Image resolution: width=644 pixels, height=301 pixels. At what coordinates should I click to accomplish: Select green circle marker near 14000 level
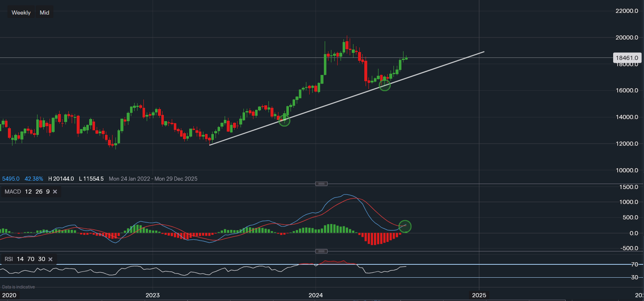pos(284,120)
